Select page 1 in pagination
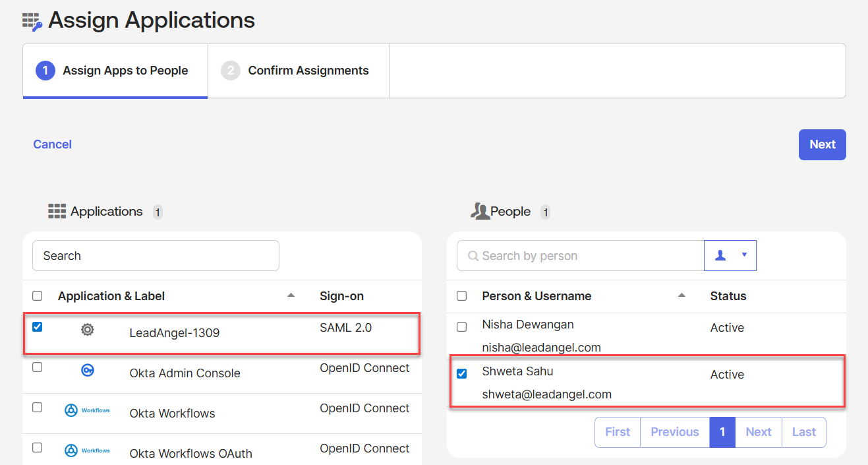The width and height of the screenshot is (868, 465). (x=722, y=432)
